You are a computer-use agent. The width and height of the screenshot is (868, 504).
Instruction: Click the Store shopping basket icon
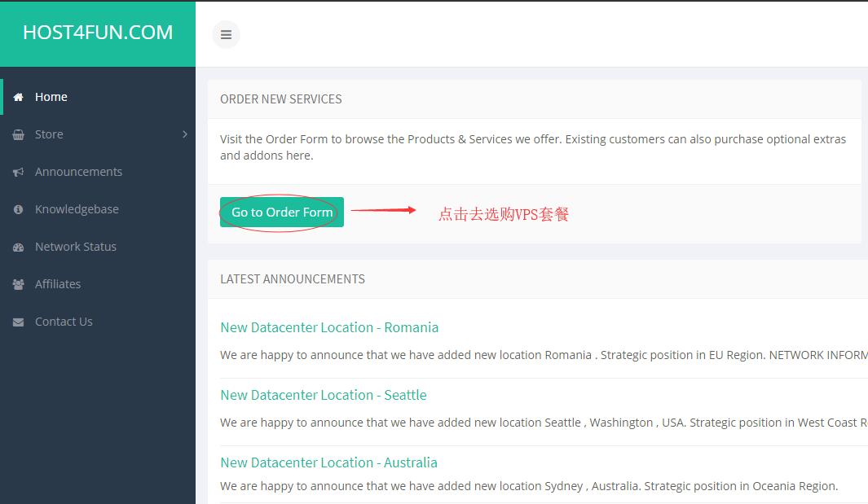click(x=17, y=134)
